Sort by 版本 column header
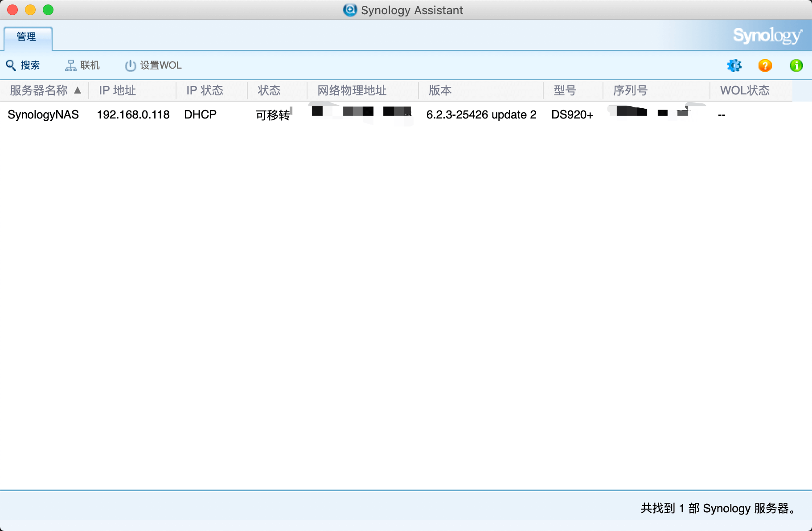The width and height of the screenshot is (812, 531). point(481,90)
